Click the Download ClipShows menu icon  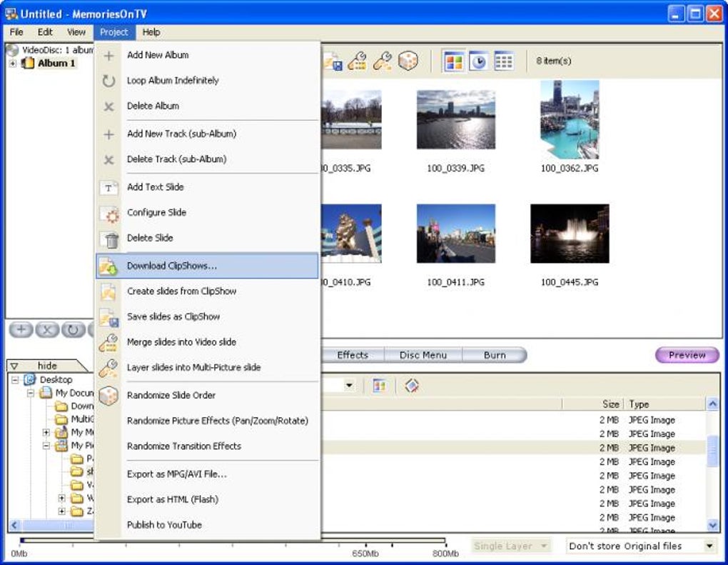(108, 266)
